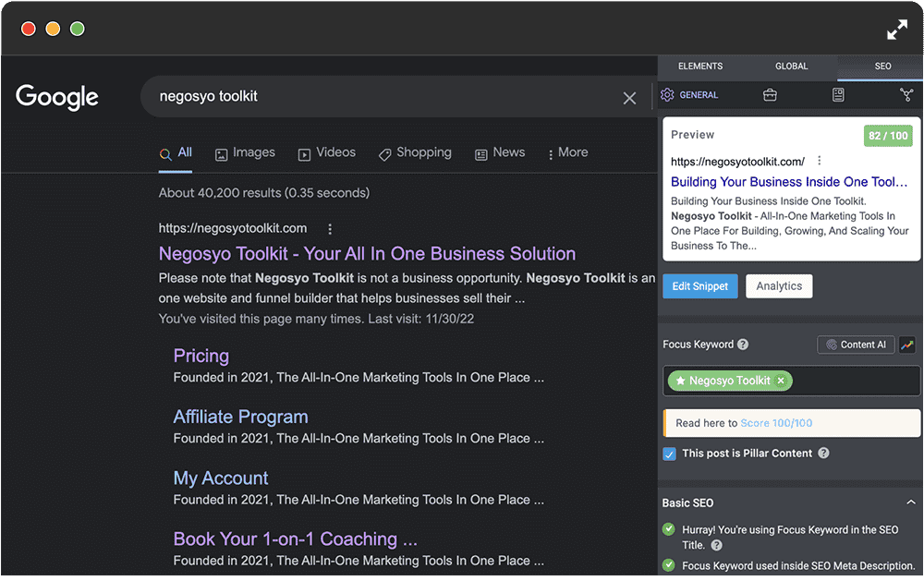This screenshot has width=924, height=581.
Task: Switch to the Elements tab
Action: 700,66
